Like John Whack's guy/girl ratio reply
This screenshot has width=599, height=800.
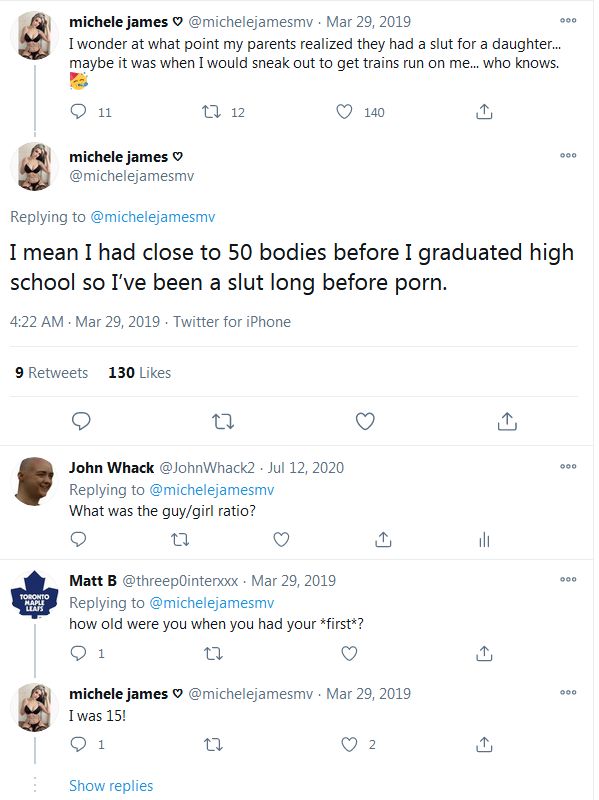click(x=280, y=539)
